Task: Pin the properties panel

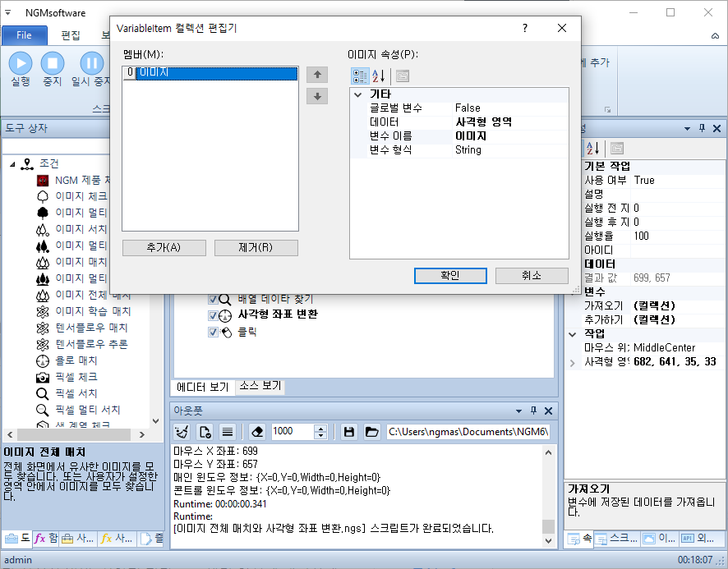Action: 702,128
